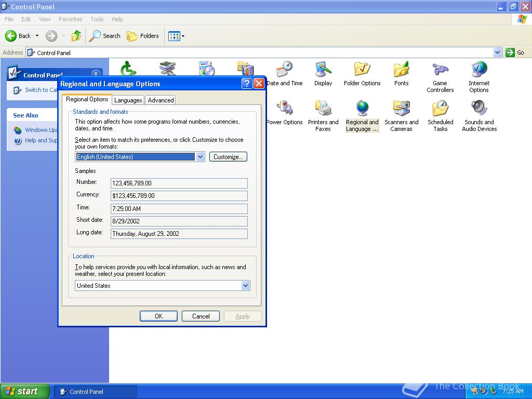Open the standards and formats language dropdown

(201, 156)
